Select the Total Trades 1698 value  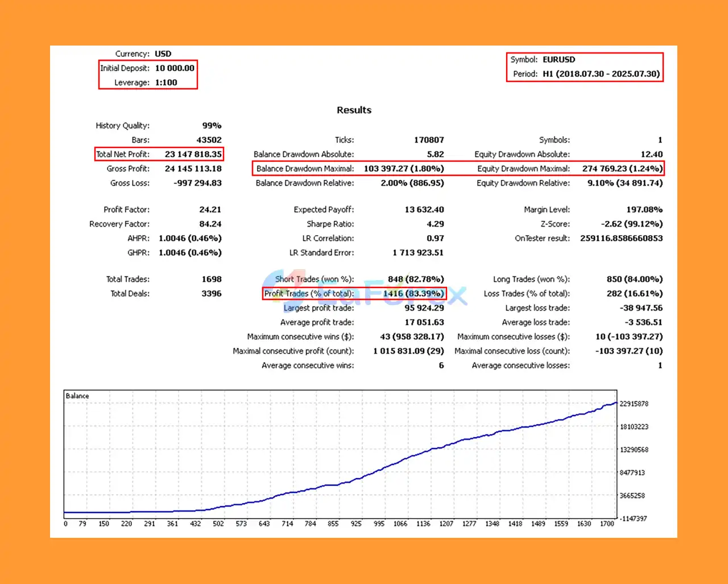(x=212, y=279)
